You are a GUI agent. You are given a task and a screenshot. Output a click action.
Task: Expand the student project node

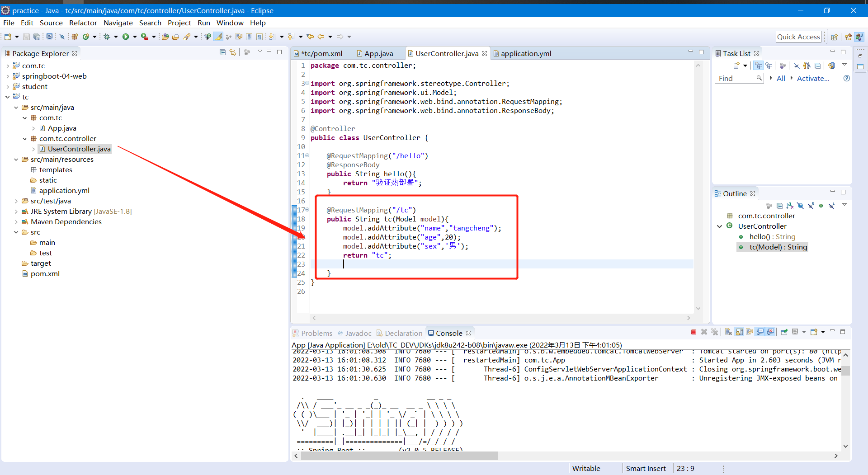click(8, 87)
